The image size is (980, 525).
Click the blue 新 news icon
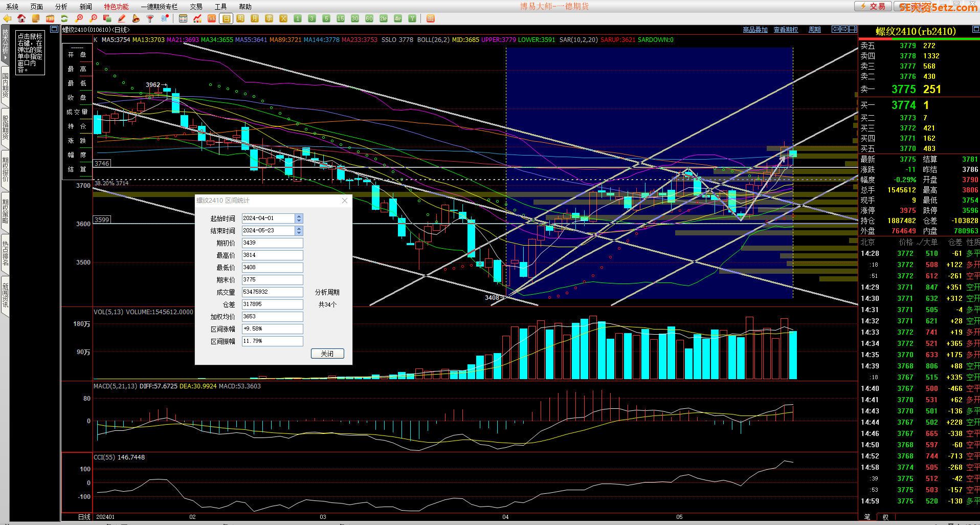point(165,18)
